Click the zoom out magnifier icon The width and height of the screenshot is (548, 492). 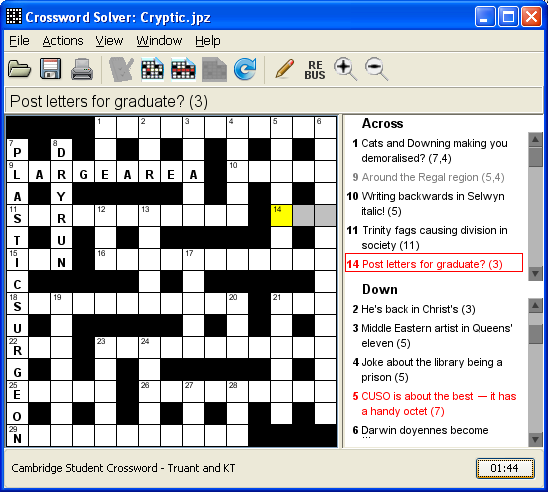[376, 69]
